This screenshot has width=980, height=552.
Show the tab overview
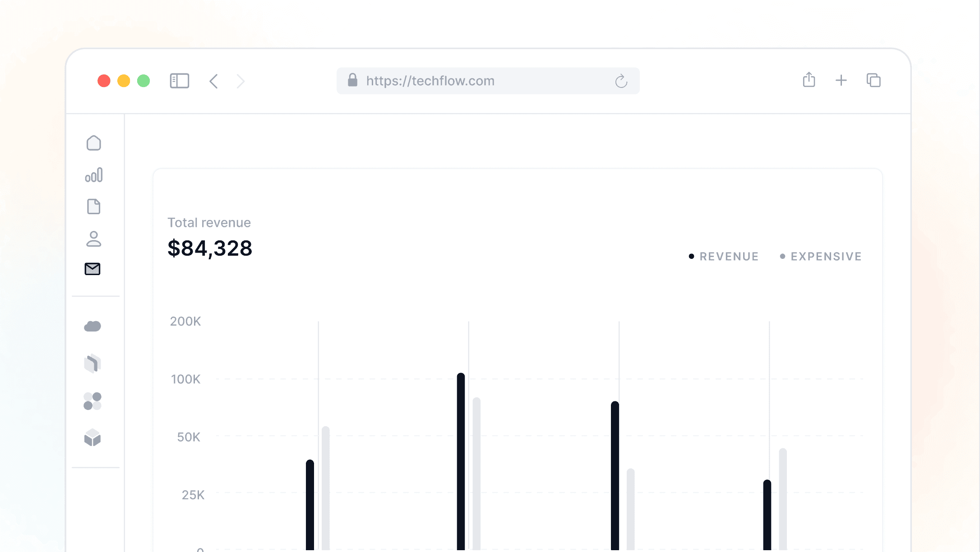(874, 81)
